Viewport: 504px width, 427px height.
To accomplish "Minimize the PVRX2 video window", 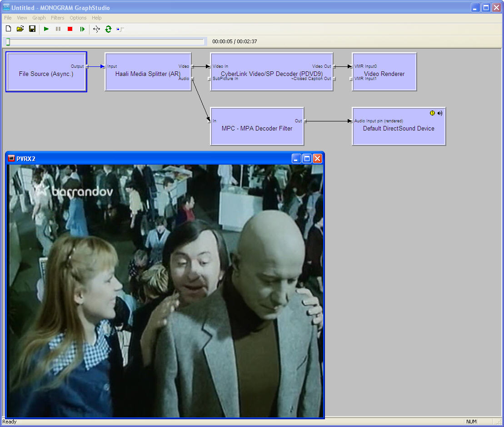I will [x=296, y=159].
